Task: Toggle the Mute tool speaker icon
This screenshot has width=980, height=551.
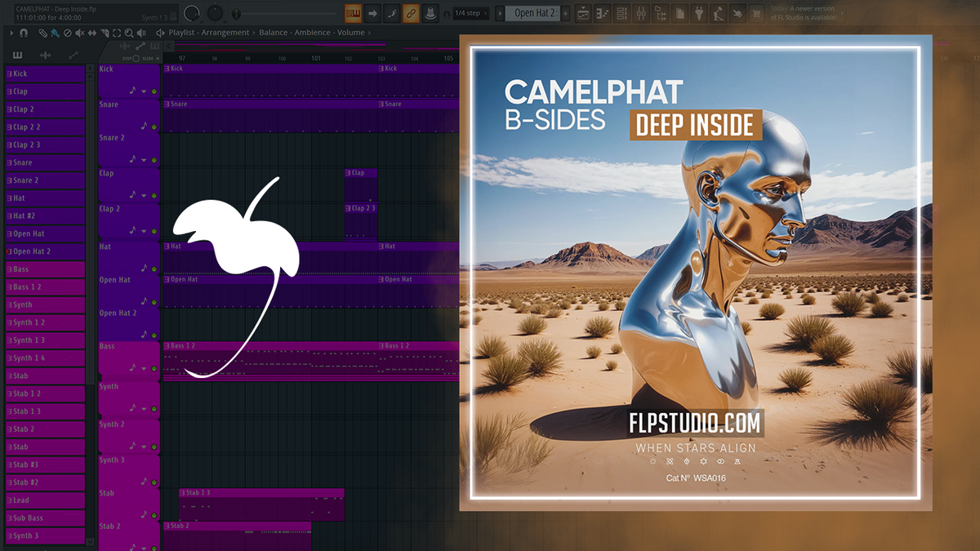Action: click(x=78, y=33)
